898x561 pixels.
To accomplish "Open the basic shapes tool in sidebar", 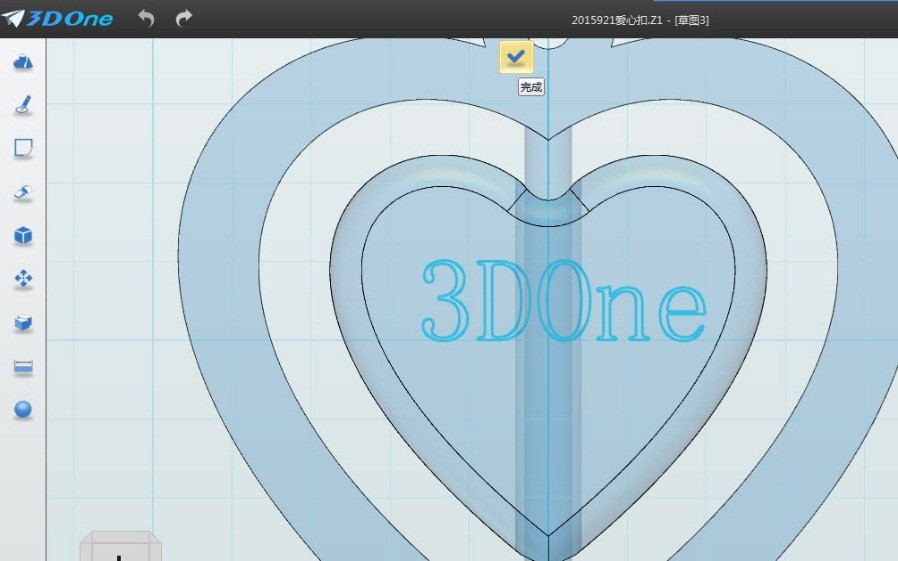I will pyautogui.click(x=23, y=63).
